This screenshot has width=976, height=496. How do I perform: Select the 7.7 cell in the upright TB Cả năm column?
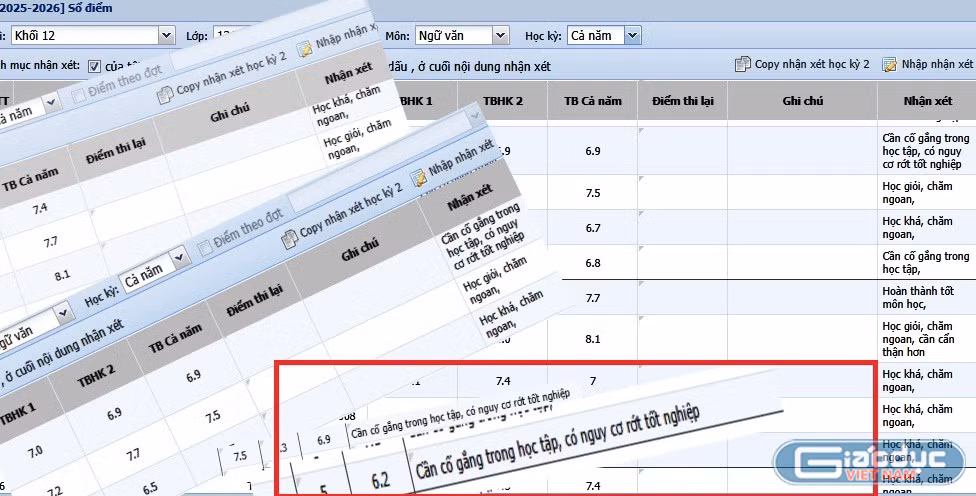point(593,298)
